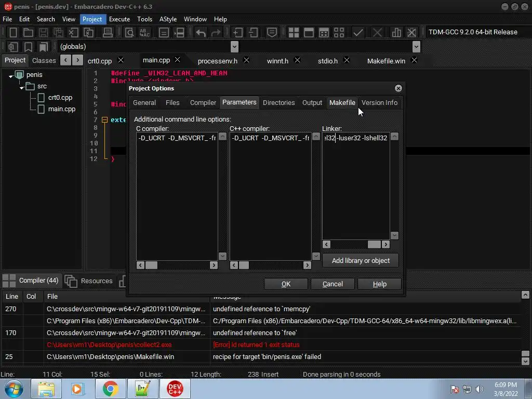Click the Compile & Run icon
Viewport: 532px width, 399px height.
pos(324,33)
